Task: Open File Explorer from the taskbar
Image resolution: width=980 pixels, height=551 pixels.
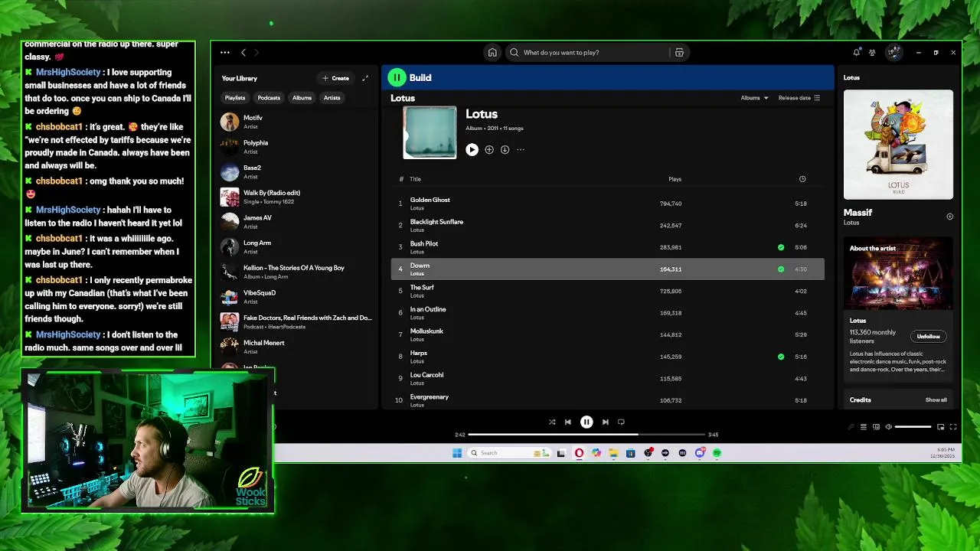Action: click(613, 453)
